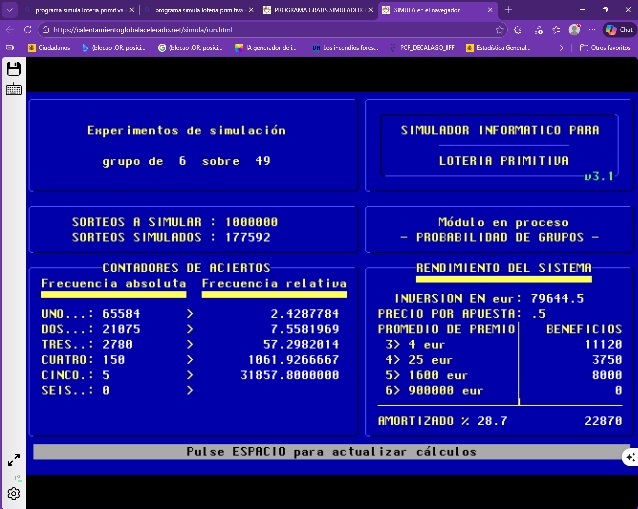This screenshot has height=509, width=638.
Task: Open the Otros favoritos folder
Action: [x=604, y=47]
